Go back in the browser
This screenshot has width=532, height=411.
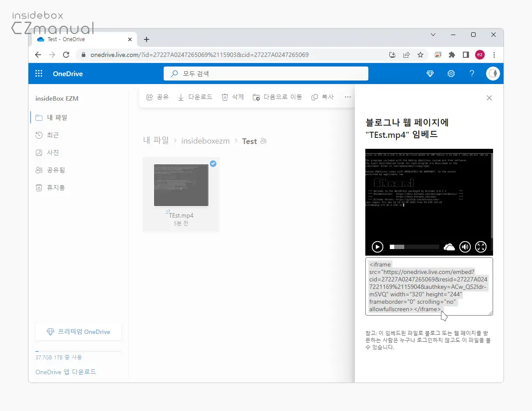click(38, 55)
